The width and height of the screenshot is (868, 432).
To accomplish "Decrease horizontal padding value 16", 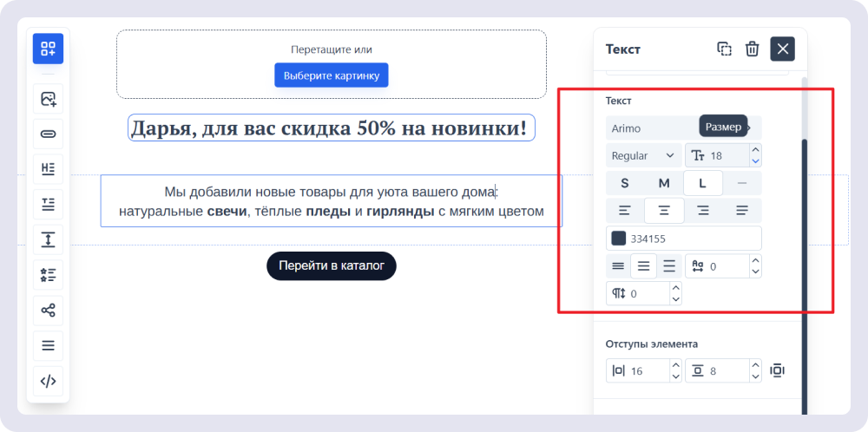I will [x=675, y=376].
